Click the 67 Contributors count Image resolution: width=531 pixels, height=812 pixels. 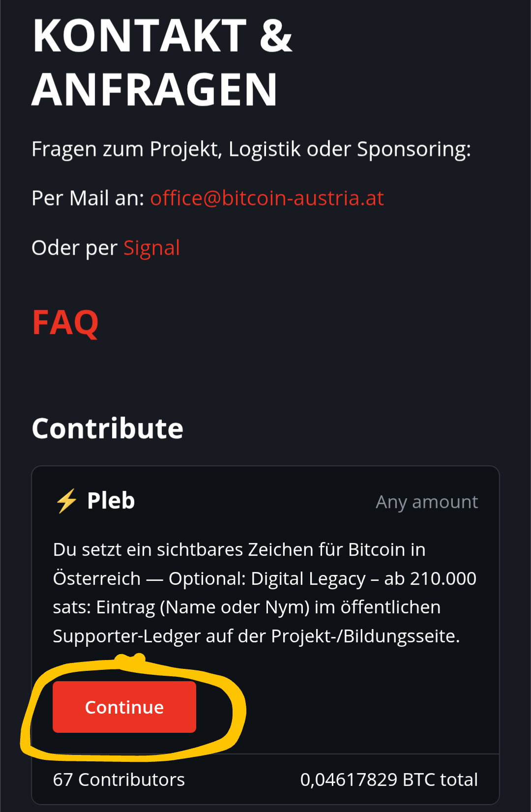(119, 780)
